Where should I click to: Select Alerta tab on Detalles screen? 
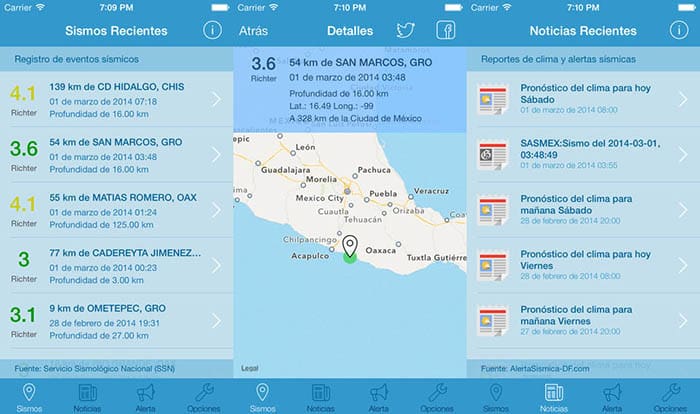(x=379, y=397)
